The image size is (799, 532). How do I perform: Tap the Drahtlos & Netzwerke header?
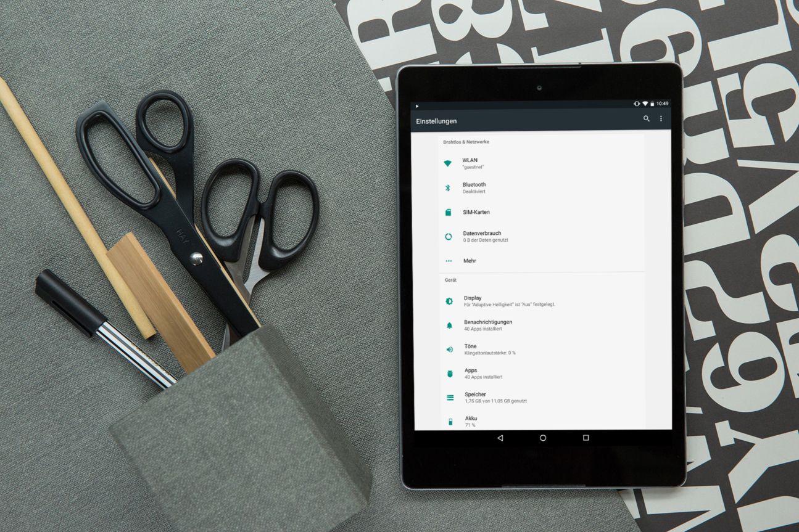click(466, 142)
